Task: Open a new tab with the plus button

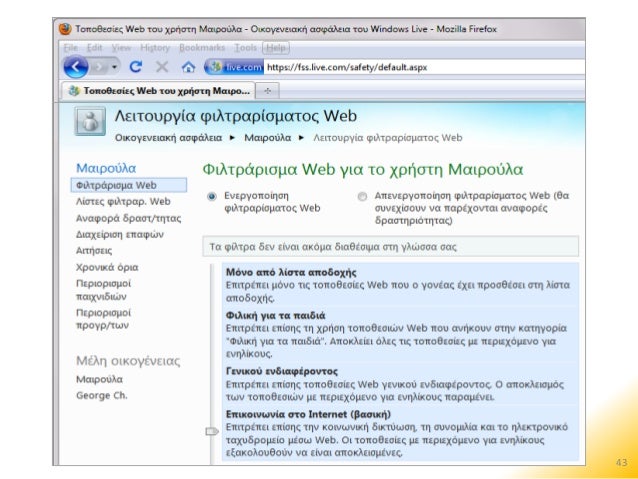Action: pos(267,91)
